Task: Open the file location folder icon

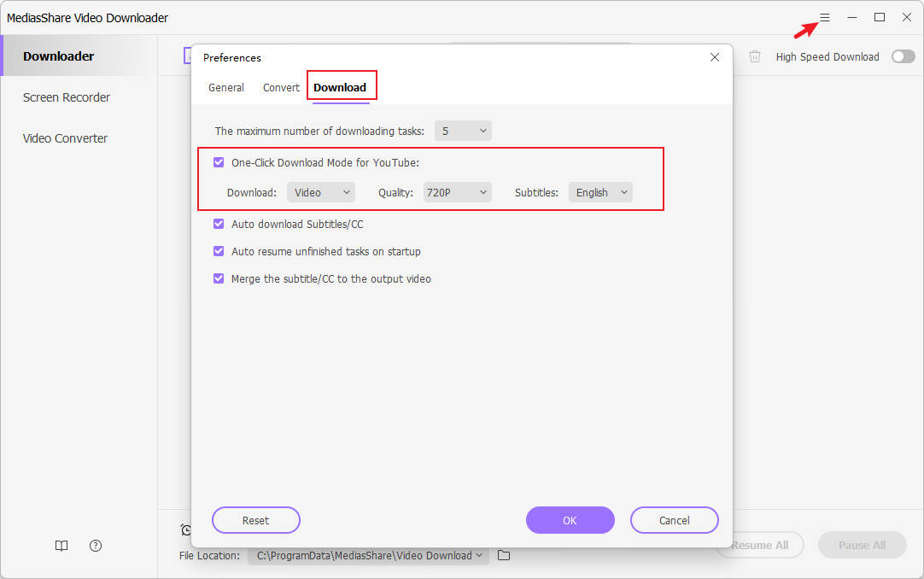Action: [x=504, y=555]
